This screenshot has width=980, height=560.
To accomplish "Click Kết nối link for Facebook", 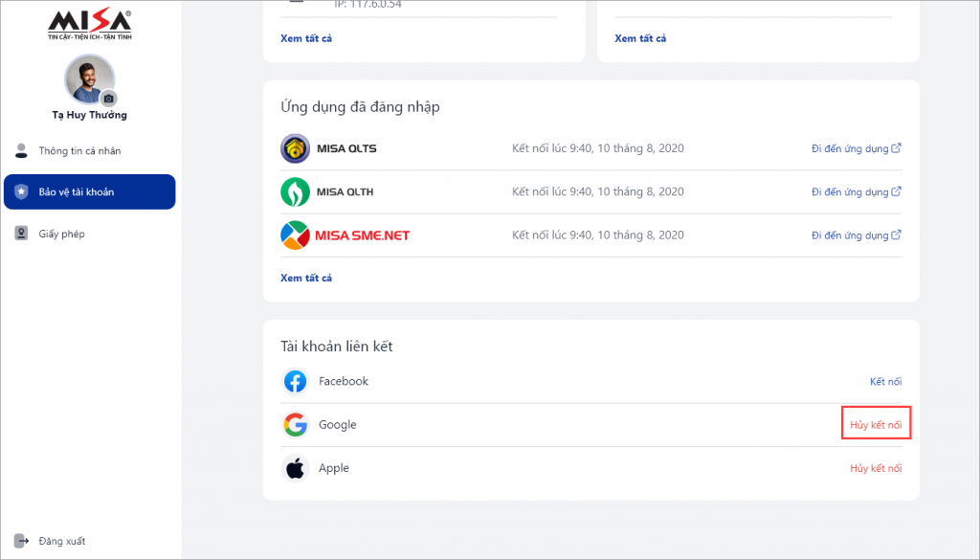I will (885, 381).
